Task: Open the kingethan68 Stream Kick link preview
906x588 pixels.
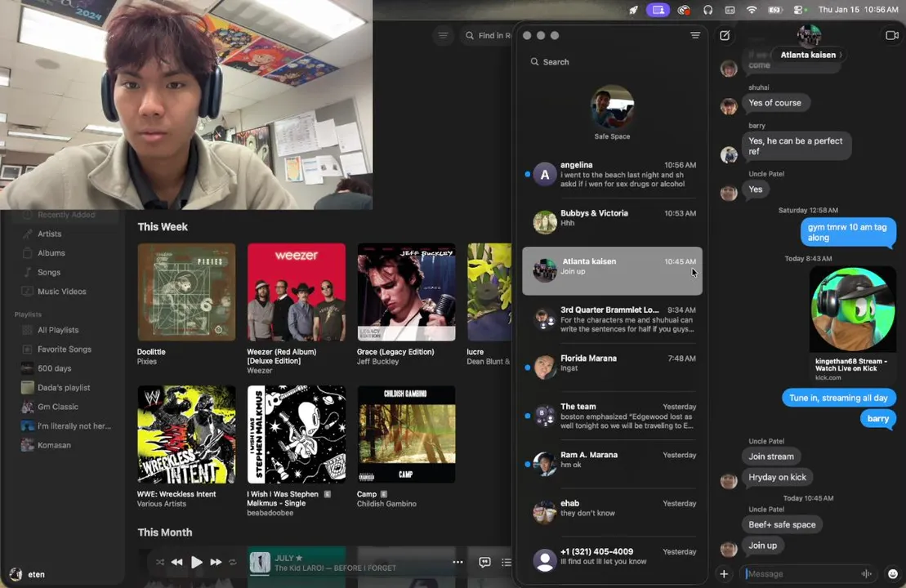Action: click(852, 324)
